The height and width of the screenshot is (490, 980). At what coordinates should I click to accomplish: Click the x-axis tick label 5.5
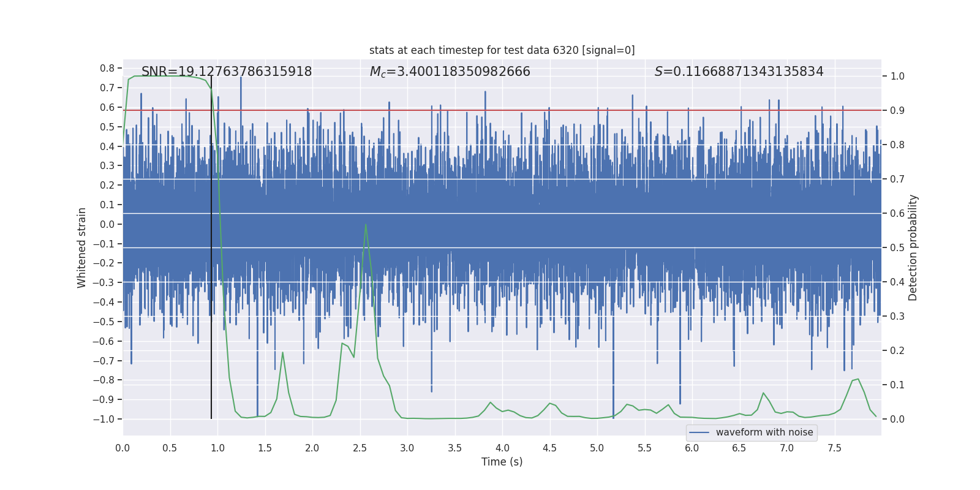pos(644,448)
